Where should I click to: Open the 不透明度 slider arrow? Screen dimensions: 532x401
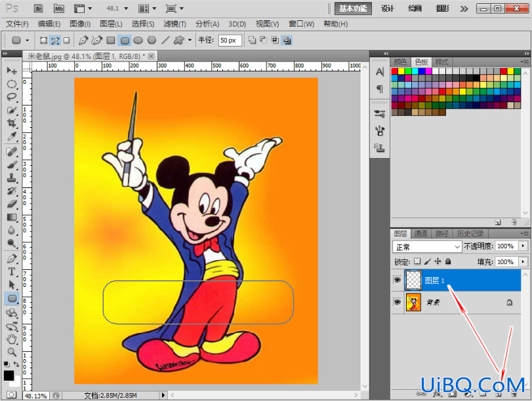(523, 246)
